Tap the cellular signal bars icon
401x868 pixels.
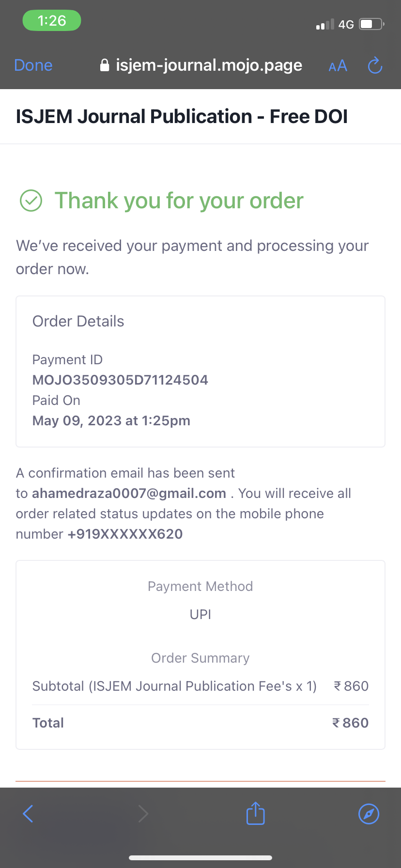pos(325,24)
